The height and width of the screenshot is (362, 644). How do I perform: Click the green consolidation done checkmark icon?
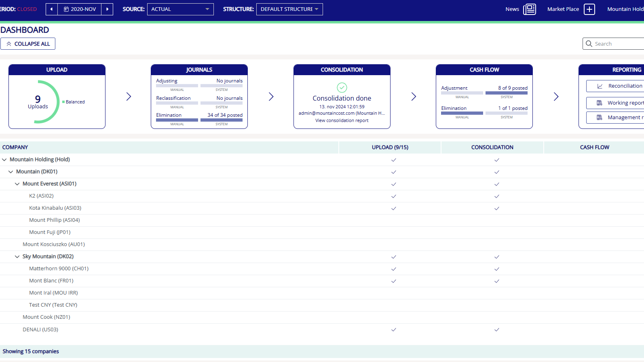pos(342,87)
